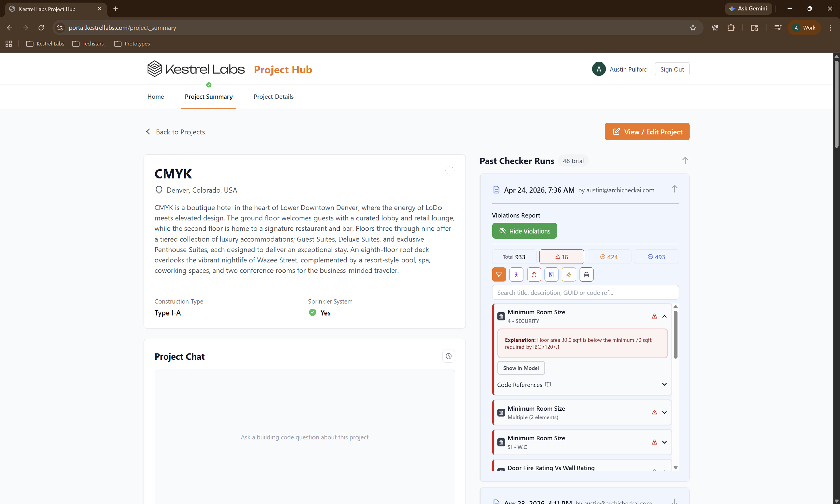View site information icon in address bar

click(60, 28)
